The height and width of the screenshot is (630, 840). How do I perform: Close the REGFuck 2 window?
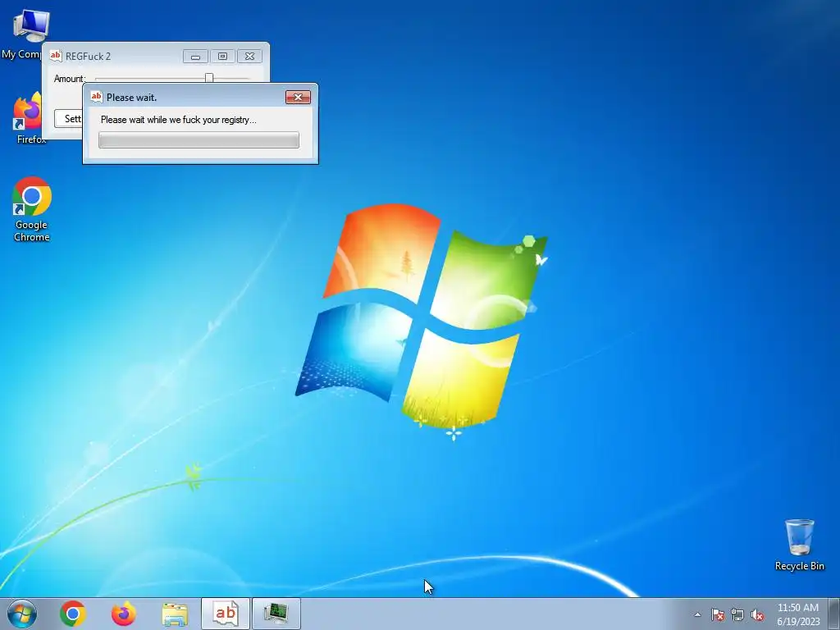pyautogui.click(x=249, y=57)
